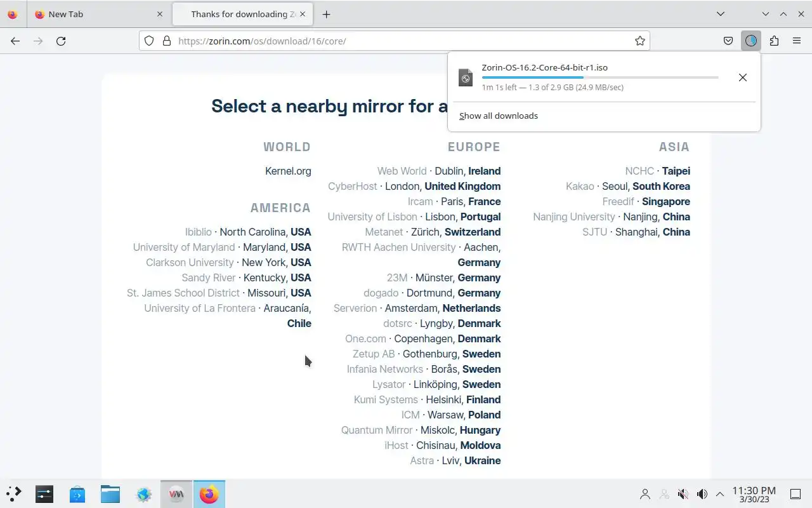812x508 pixels.
Task: Pick ICM Warsaw mirror
Action: [x=451, y=415]
